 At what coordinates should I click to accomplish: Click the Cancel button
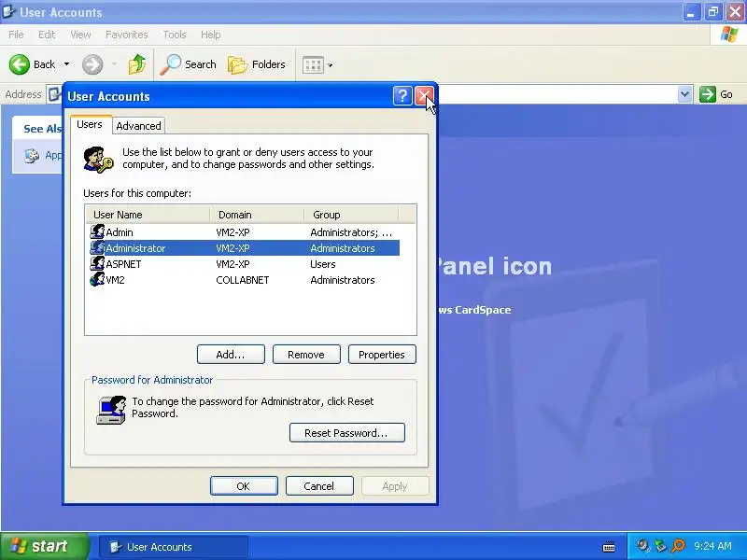(x=319, y=486)
